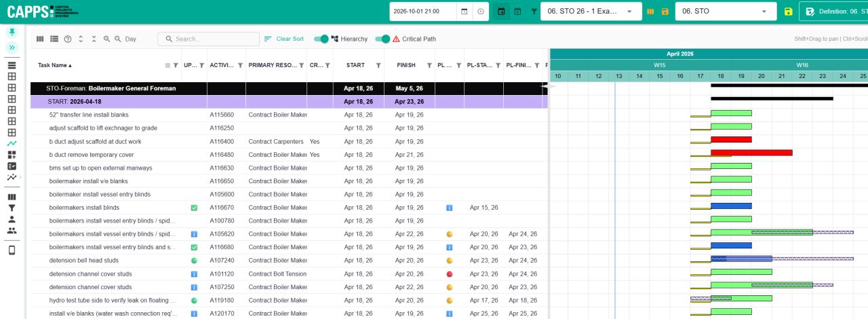Click the header filter funnel icon
Screen dimensions: 868x319
pyautogui.click(x=534, y=12)
